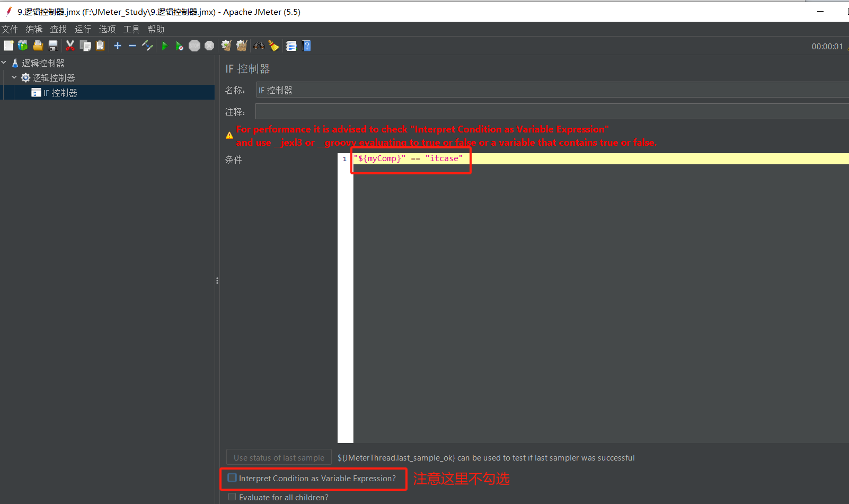
Task: Clear all results with double broom
Action: pos(242,46)
